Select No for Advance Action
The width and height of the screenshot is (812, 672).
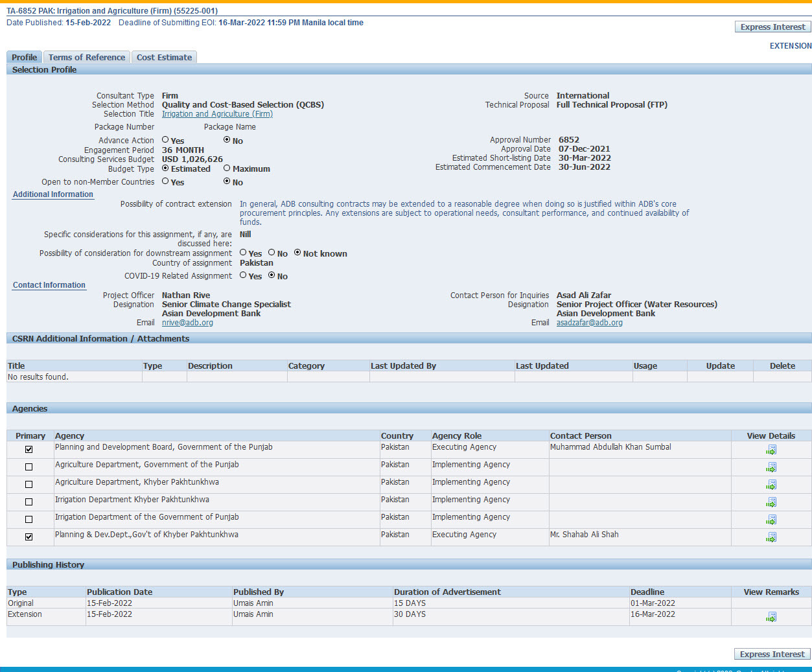pyautogui.click(x=227, y=139)
